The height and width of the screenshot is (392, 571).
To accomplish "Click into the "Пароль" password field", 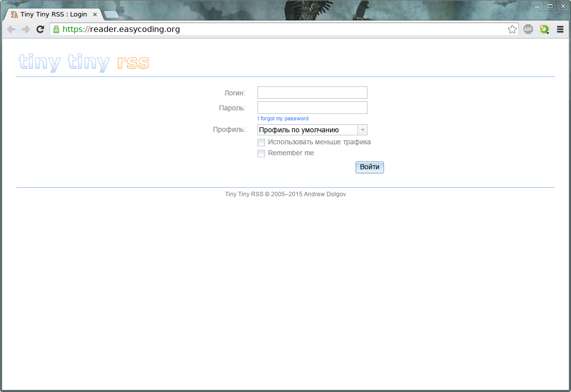I will [312, 108].
